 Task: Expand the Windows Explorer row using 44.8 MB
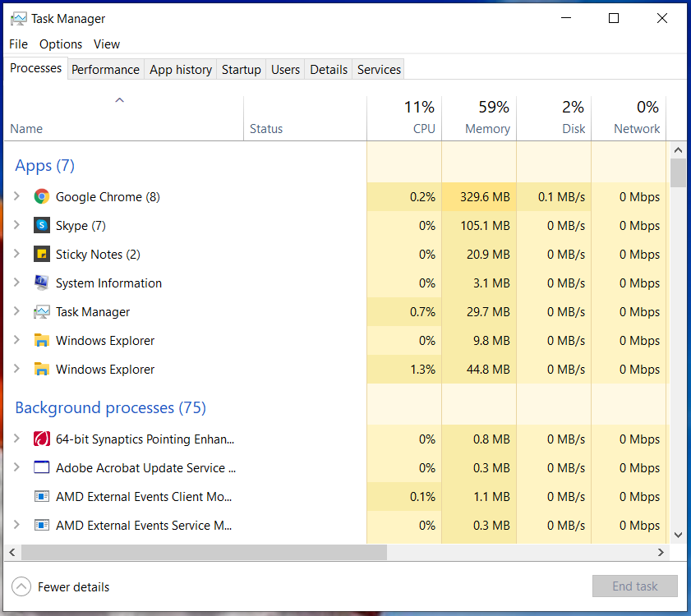coord(16,368)
